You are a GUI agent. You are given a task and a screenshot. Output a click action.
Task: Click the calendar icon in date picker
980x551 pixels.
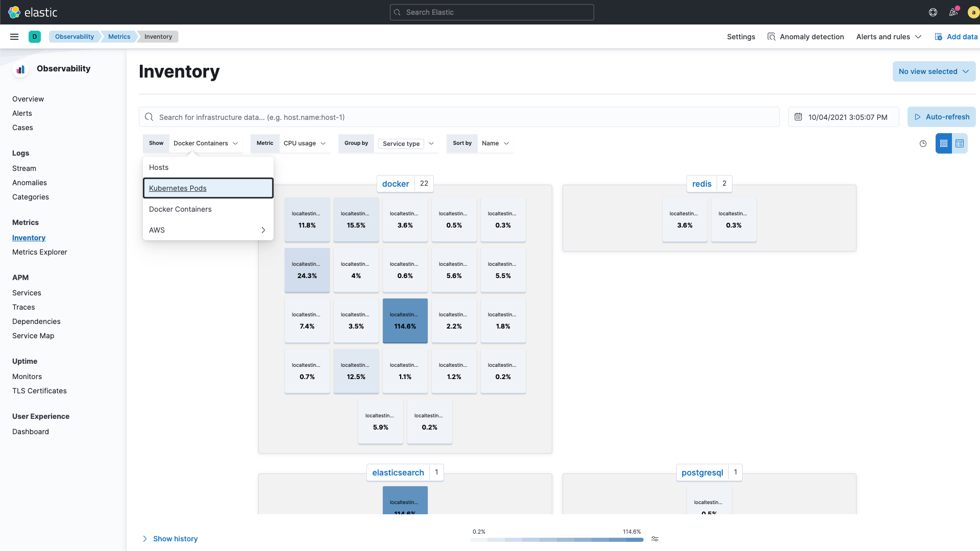point(798,117)
